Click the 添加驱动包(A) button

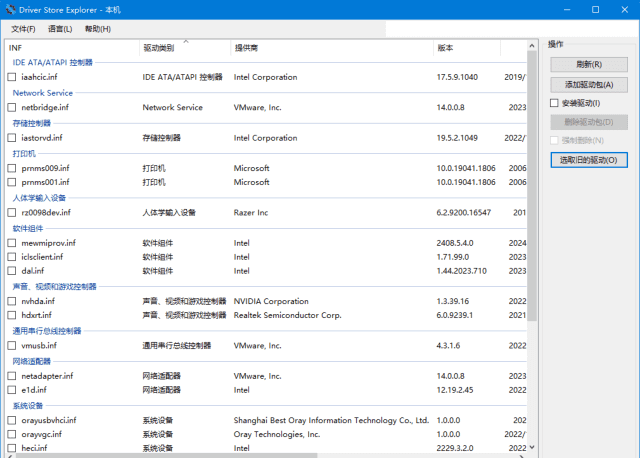pos(589,85)
